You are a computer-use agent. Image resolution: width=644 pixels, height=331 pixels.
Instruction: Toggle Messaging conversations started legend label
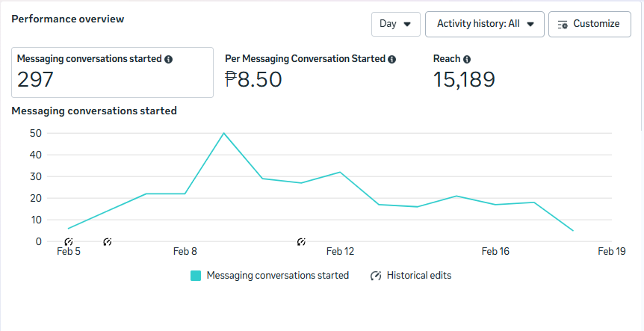(277, 276)
